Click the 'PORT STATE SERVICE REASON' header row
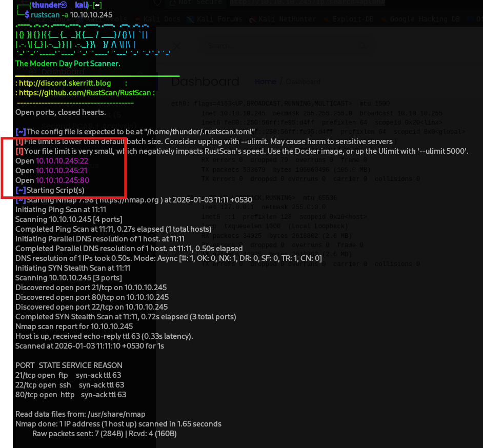 click(x=69, y=365)
